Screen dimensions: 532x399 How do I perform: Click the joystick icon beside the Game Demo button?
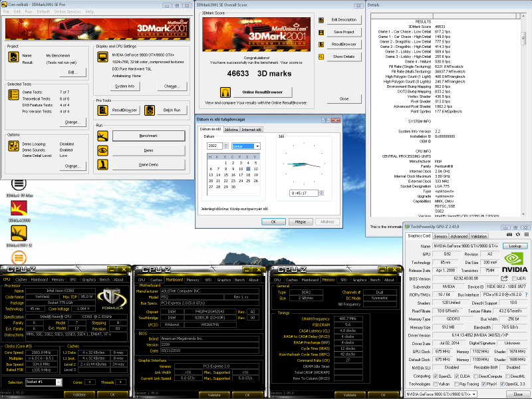[x=103, y=164]
